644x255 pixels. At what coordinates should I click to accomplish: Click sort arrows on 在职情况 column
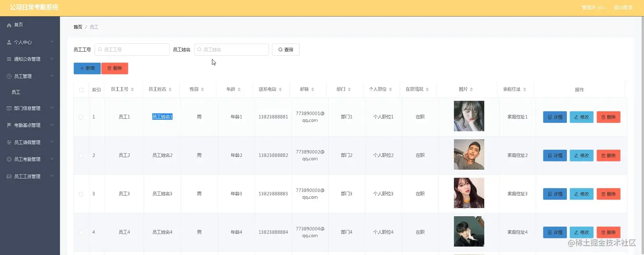click(427, 90)
